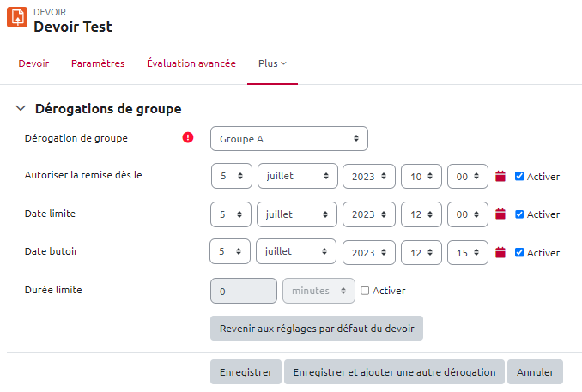The image size is (582, 392).
Task: Open minute dropdown for Date butoir
Action: tap(468, 252)
